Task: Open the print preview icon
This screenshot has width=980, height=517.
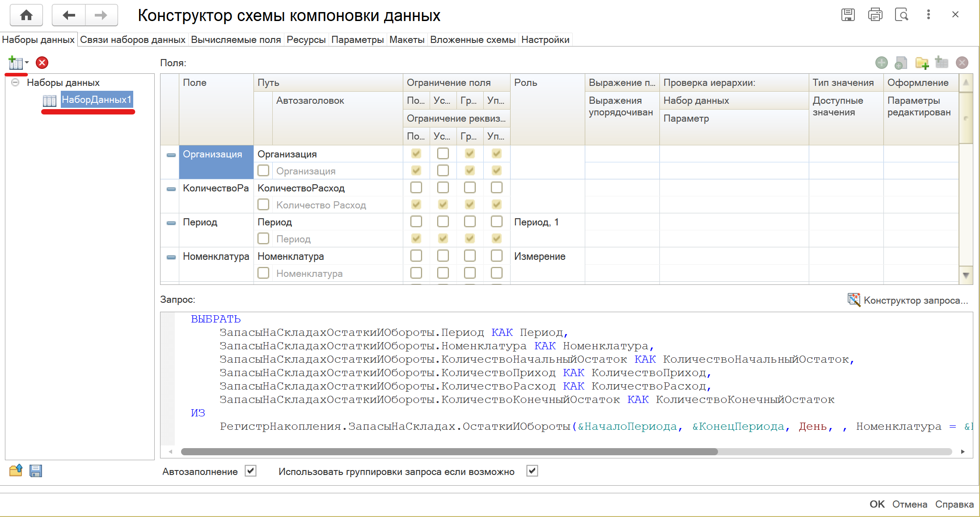Action: coord(902,15)
